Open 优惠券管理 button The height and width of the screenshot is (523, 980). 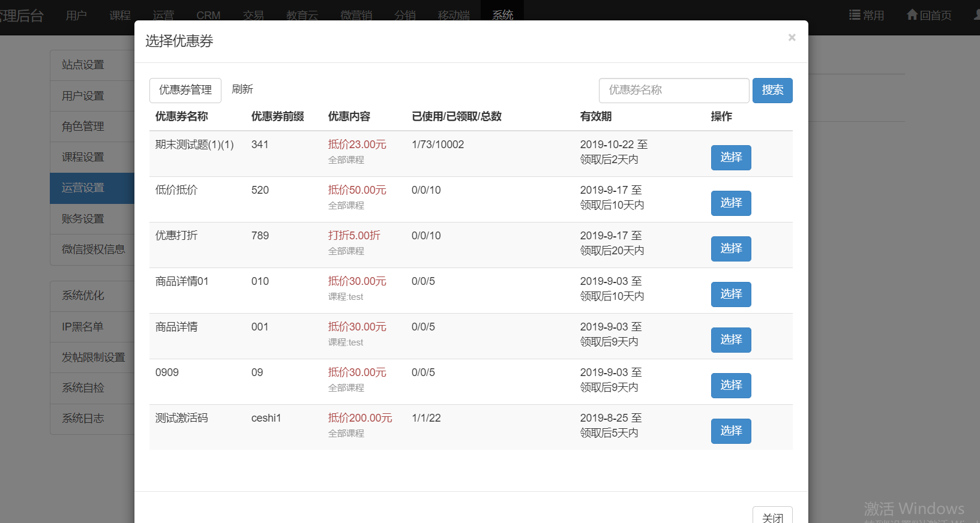185,90
